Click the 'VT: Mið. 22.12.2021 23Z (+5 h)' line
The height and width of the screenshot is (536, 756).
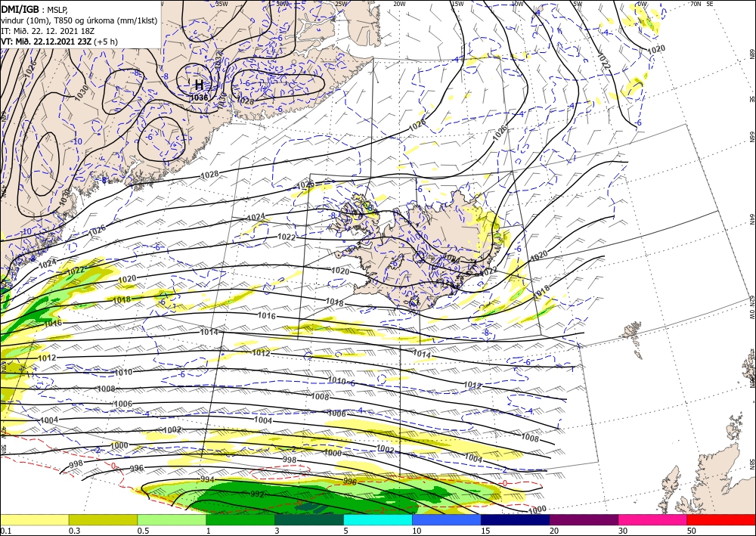(59, 42)
